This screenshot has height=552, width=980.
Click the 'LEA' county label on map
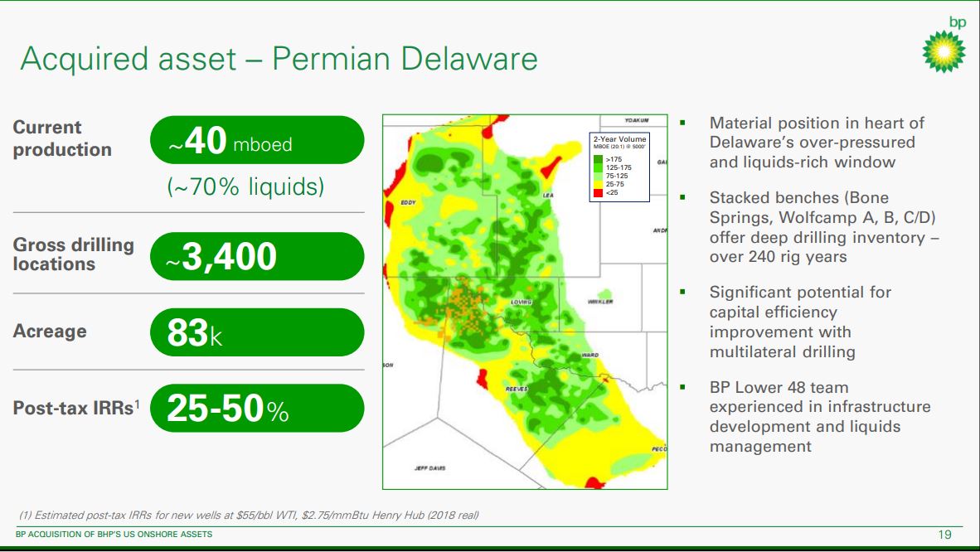(548, 195)
